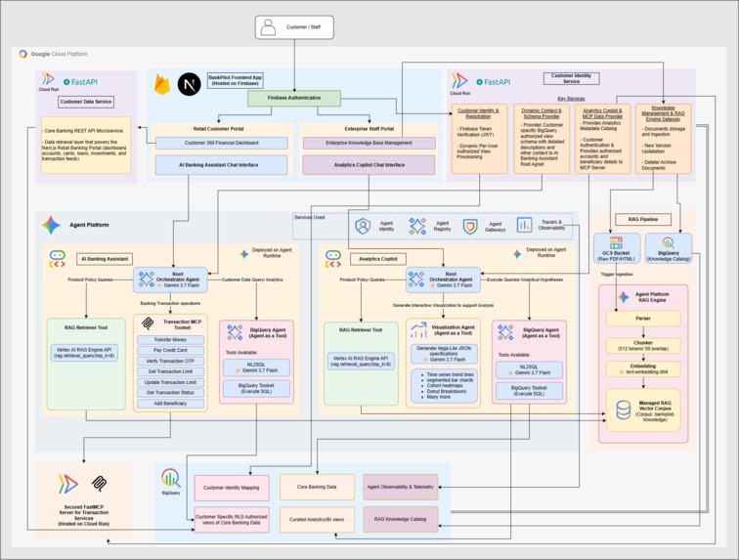Screen dimensions: 739x560
Task: Click the Agent Platform sparkle logo
Action: pos(51,225)
